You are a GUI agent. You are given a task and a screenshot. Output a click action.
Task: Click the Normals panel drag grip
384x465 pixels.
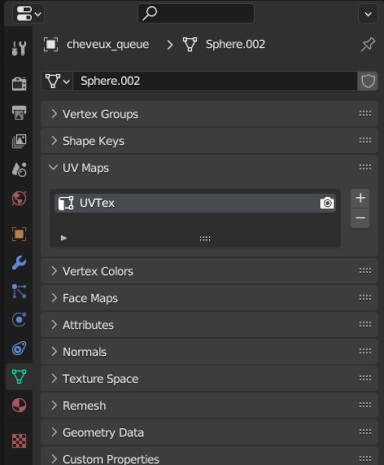pos(365,351)
